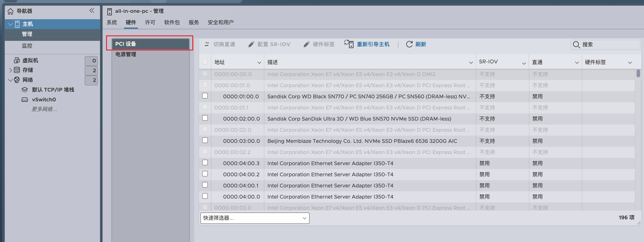Click the vSwitch0 switch icon
Image resolution: width=644 pixels, height=242 pixels.
pyautogui.click(x=24, y=100)
